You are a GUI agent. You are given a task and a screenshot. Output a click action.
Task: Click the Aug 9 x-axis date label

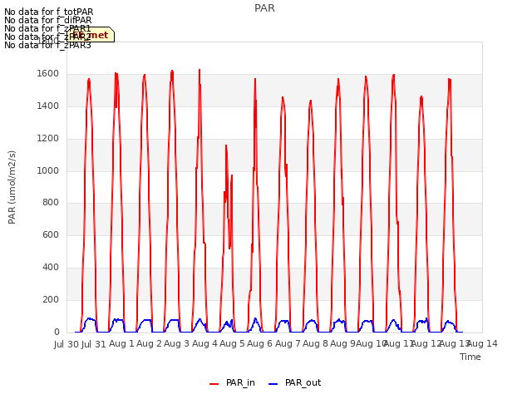342,343
